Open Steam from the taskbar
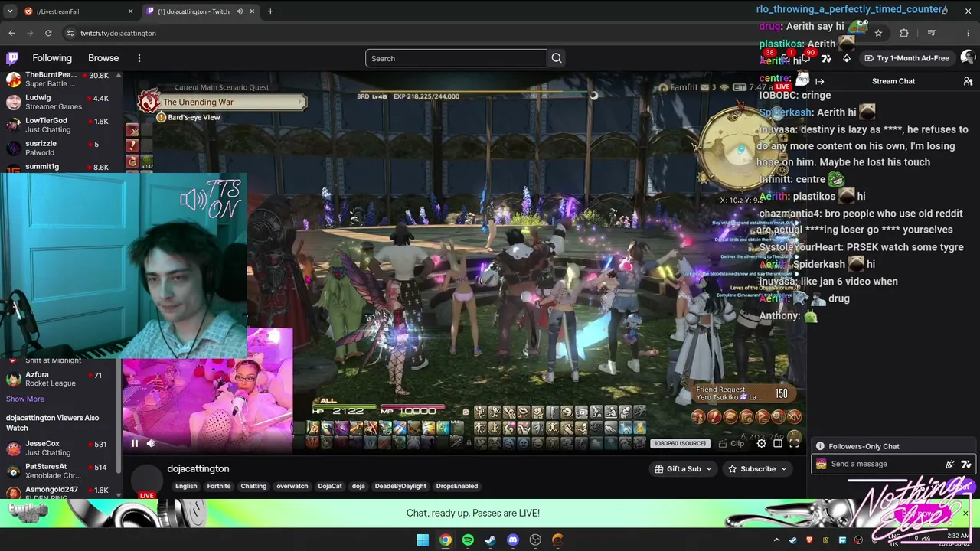 coord(490,540)
